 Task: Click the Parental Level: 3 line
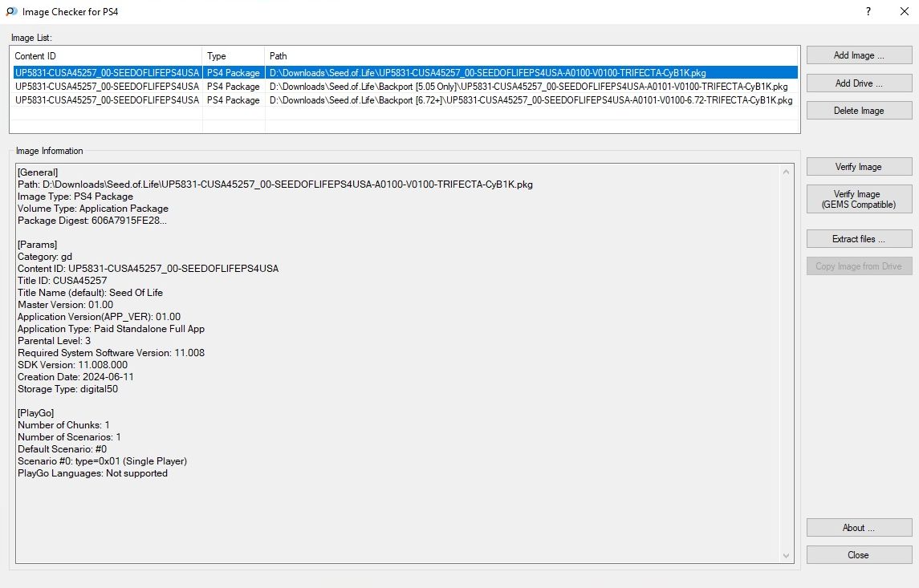[54, 341]
